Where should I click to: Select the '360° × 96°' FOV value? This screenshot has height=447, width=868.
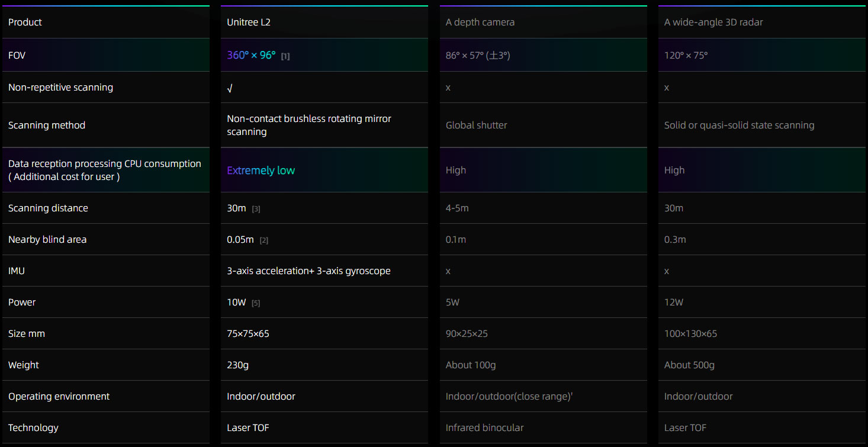(251, 55)
